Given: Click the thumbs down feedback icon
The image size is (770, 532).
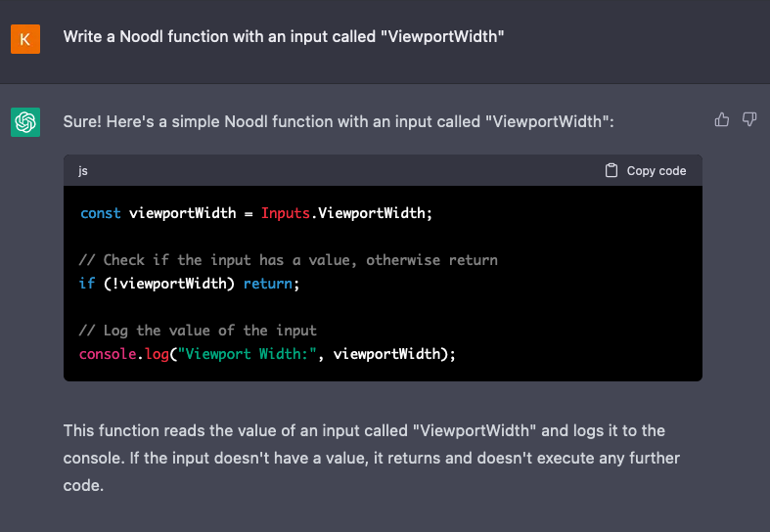Looking at the screenshot, I should coord(749,119).
